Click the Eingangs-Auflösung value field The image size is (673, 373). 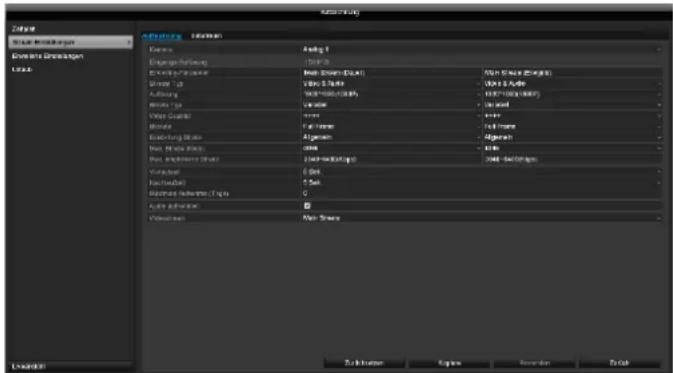pos(481,62)
